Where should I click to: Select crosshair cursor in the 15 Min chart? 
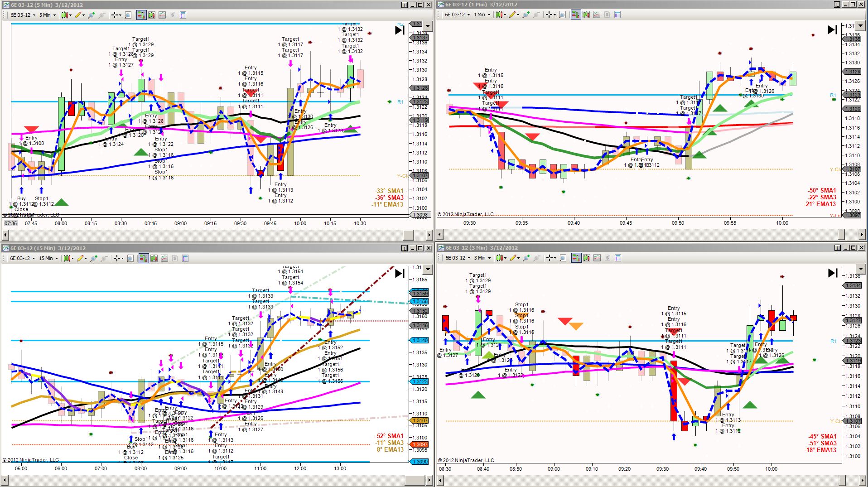coord(118,258)
